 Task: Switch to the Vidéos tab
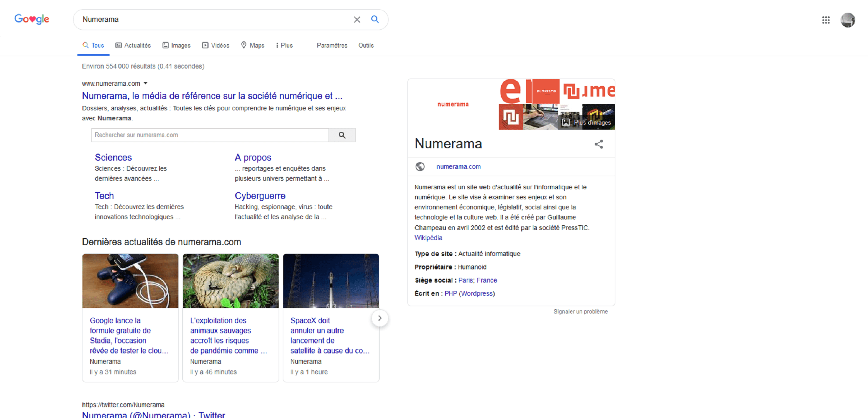(216, 45)
